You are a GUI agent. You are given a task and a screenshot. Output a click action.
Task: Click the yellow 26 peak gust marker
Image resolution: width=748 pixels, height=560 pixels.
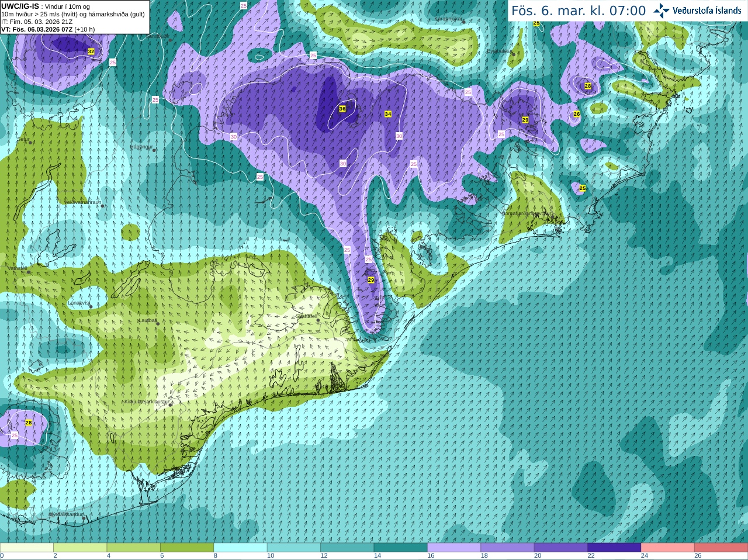pyautogui.click(x=577, y=114)
